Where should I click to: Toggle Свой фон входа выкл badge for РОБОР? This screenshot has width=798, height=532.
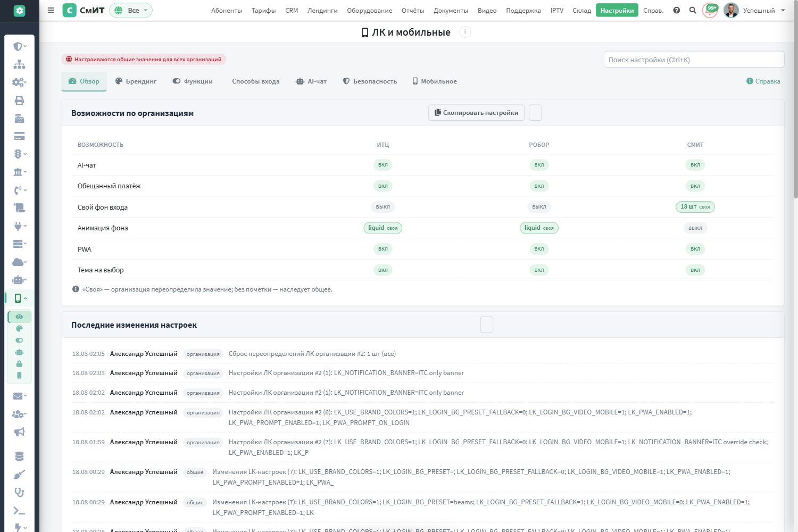(x=539, y=207)
